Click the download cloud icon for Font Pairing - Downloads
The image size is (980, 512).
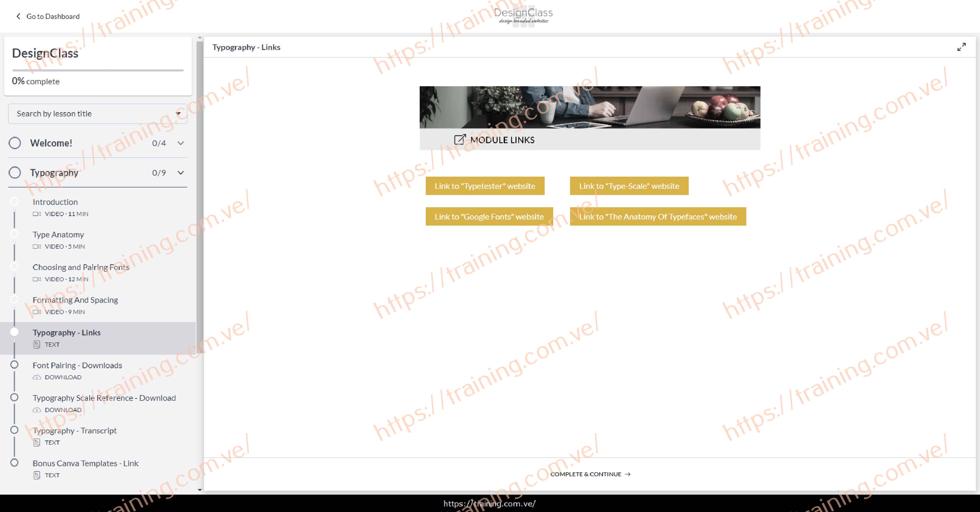click(x=37, y=377)
